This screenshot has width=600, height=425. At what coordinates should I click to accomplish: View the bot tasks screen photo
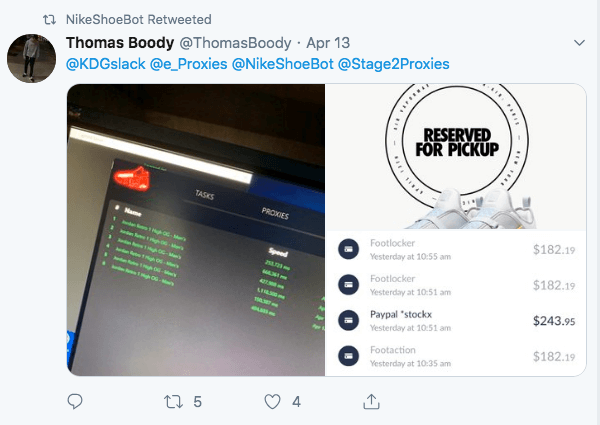[x=196, y=230]
